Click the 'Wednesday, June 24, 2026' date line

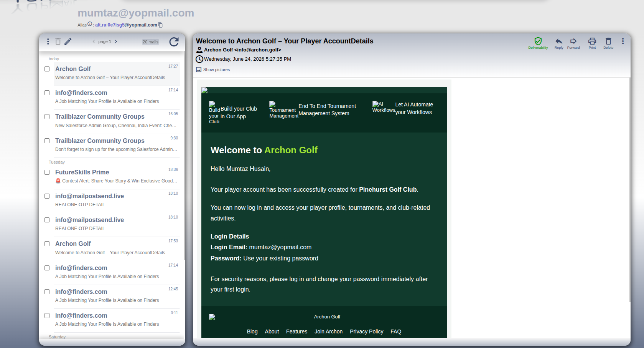(247, 59)
